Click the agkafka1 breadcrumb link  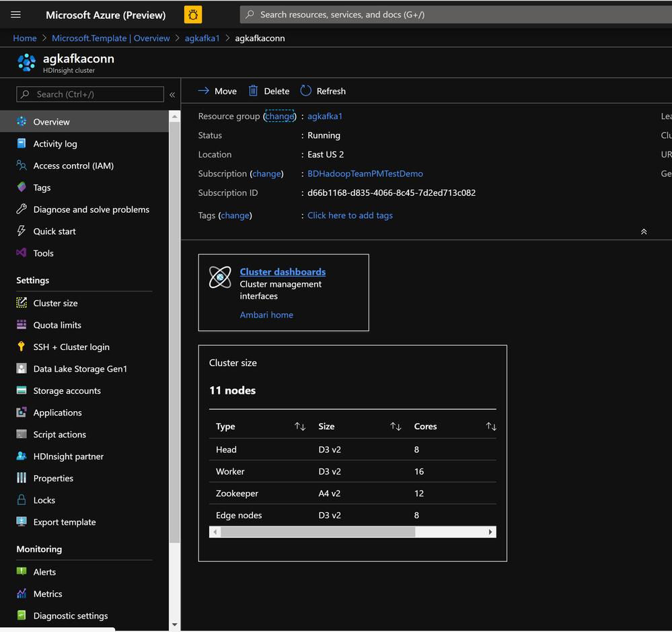point(202,38)
